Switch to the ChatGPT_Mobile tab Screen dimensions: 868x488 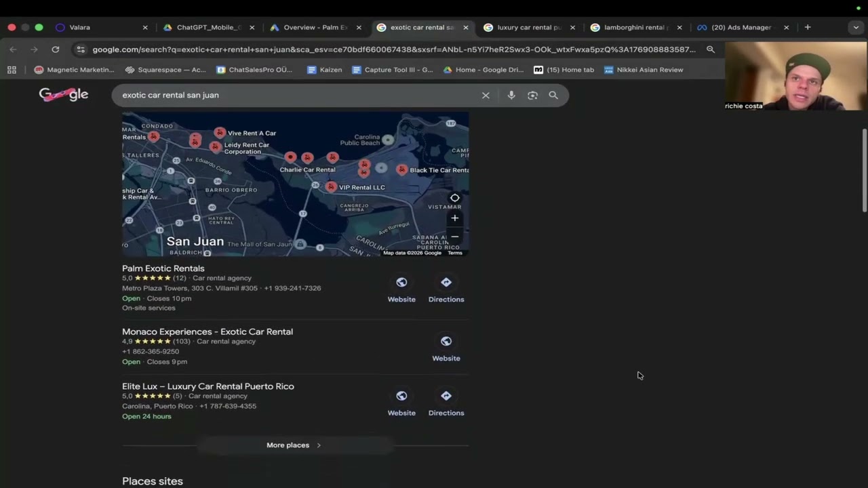point(208,28)
